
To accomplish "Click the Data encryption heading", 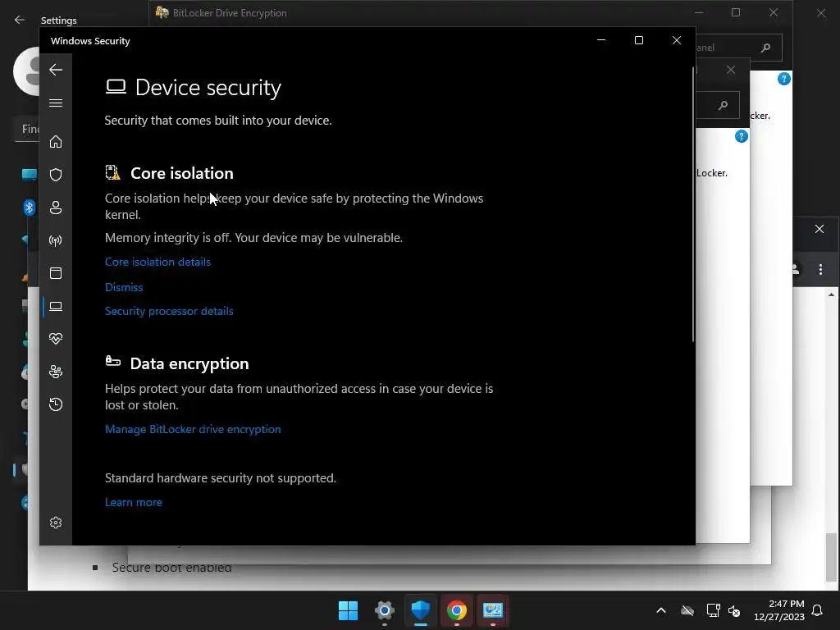I will tap(189, 363).
